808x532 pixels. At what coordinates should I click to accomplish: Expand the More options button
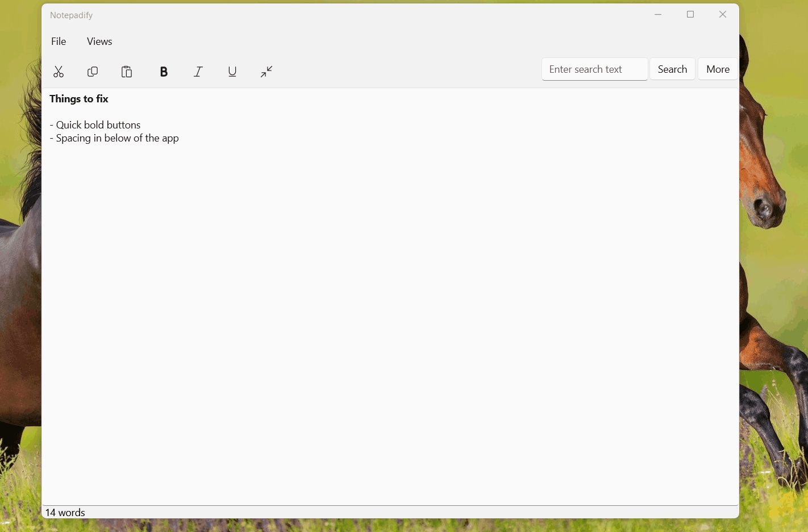(x=718, y=69)
